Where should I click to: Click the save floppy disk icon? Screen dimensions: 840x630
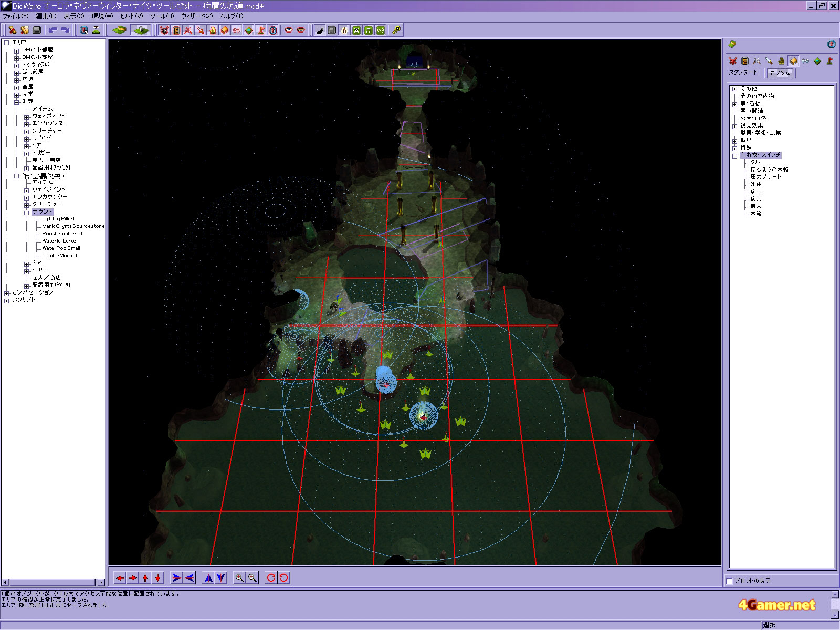click(x=37, y=30)
